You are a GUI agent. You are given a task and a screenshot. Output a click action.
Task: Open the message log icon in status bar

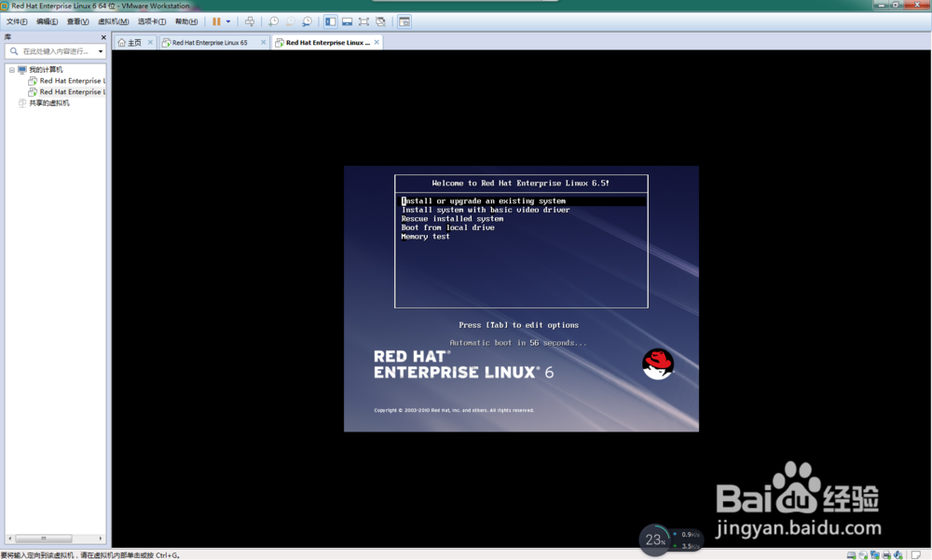[916, 554]
